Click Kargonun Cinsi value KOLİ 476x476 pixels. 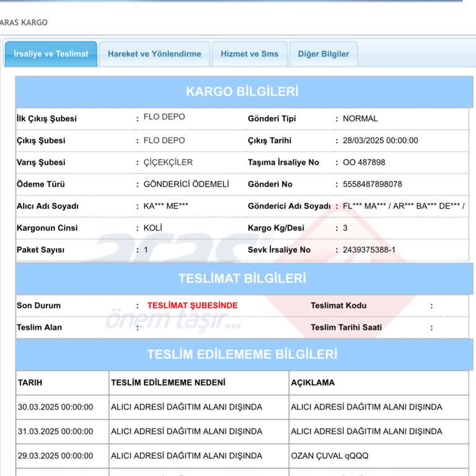click(153, 227)
